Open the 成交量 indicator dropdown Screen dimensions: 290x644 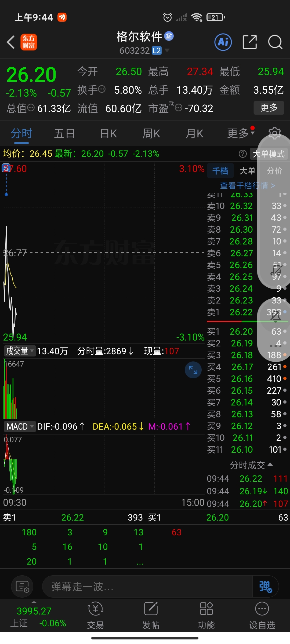coord(20,351)
